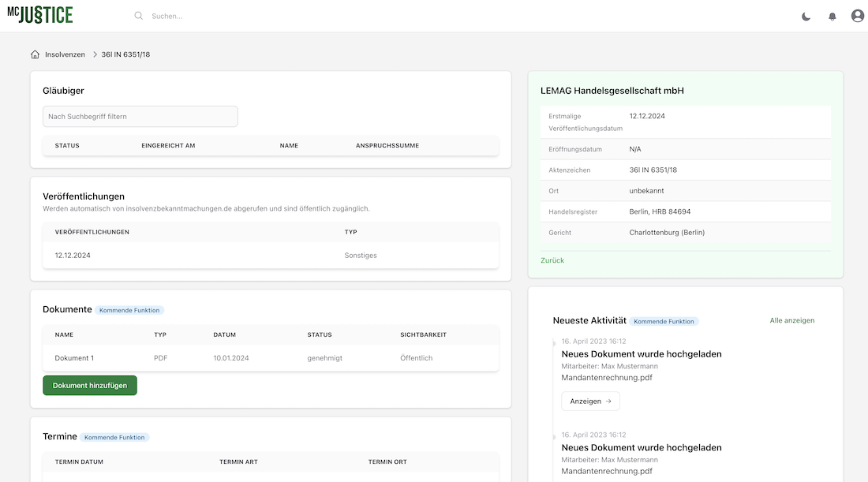Click the first Anzeigen button

click(x=590, y=402)
